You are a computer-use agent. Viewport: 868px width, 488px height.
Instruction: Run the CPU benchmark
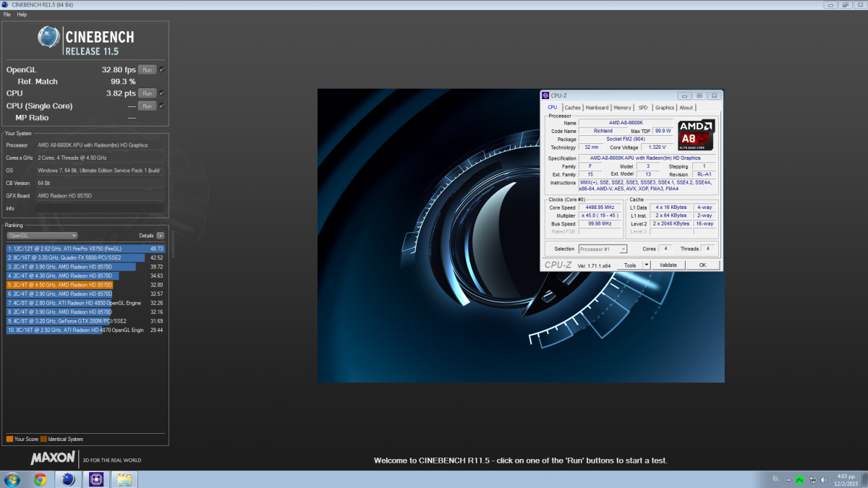148,93
